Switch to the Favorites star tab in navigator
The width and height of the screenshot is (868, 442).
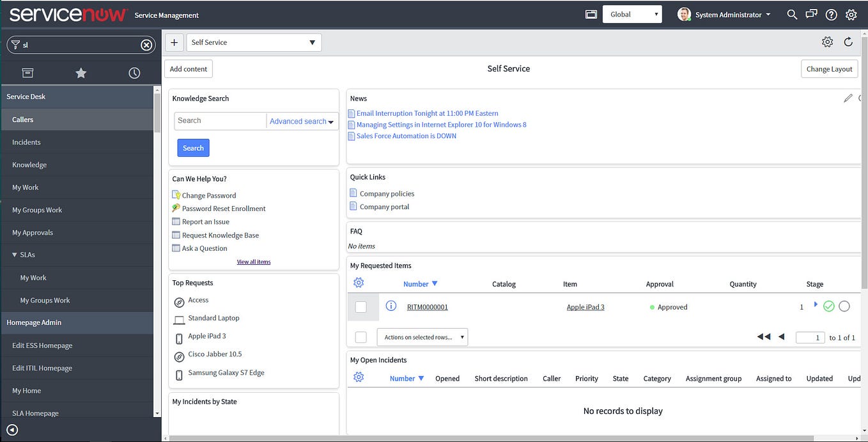pyautogui.click(x=81, y=72)
